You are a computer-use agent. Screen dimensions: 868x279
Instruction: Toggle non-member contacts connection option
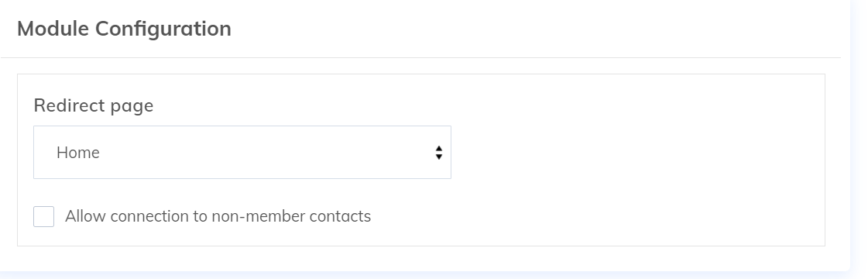(x=43, y=216)
